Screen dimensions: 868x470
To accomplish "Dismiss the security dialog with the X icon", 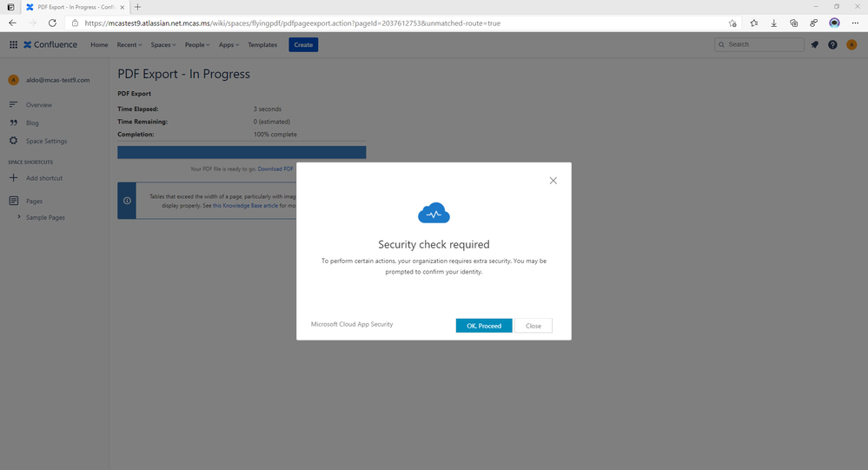I will (553, 181).
